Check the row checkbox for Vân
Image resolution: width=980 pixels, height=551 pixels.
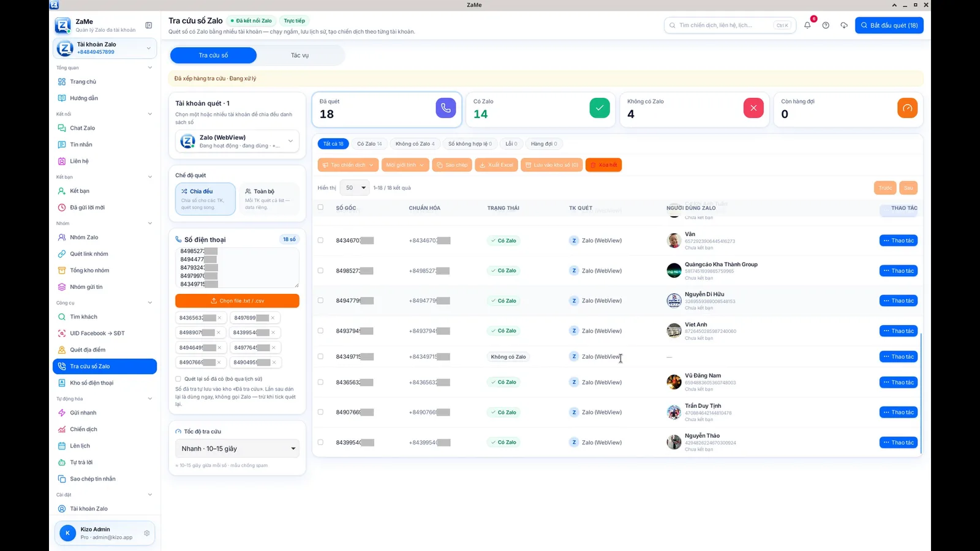320,240
